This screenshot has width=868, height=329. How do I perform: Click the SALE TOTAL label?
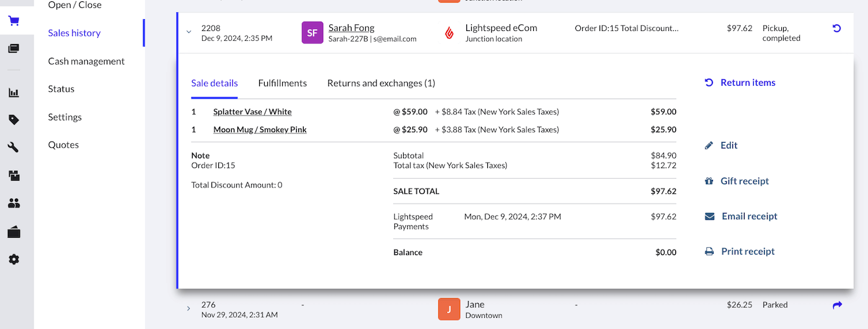416,191
